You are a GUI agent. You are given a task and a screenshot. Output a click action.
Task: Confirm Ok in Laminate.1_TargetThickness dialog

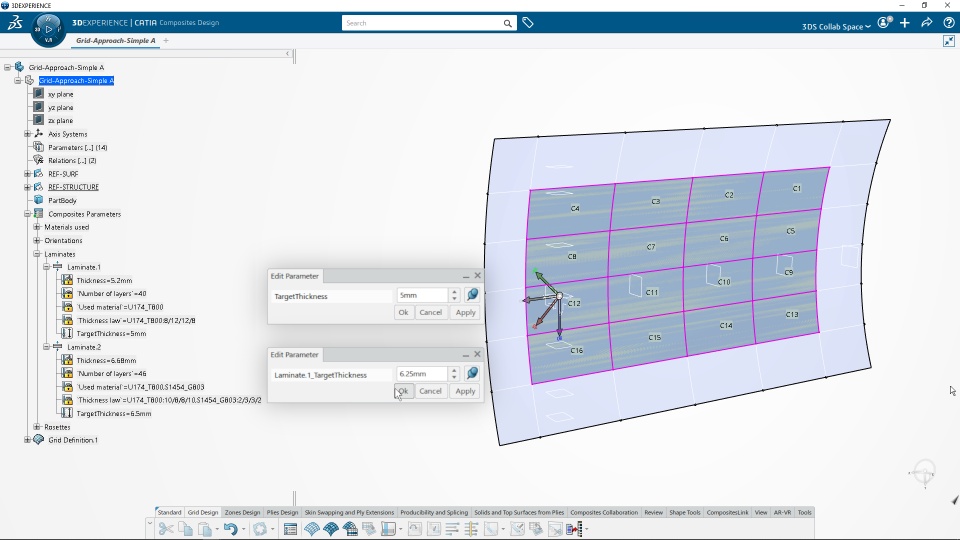pyautogui.click(x=403, y=391)
